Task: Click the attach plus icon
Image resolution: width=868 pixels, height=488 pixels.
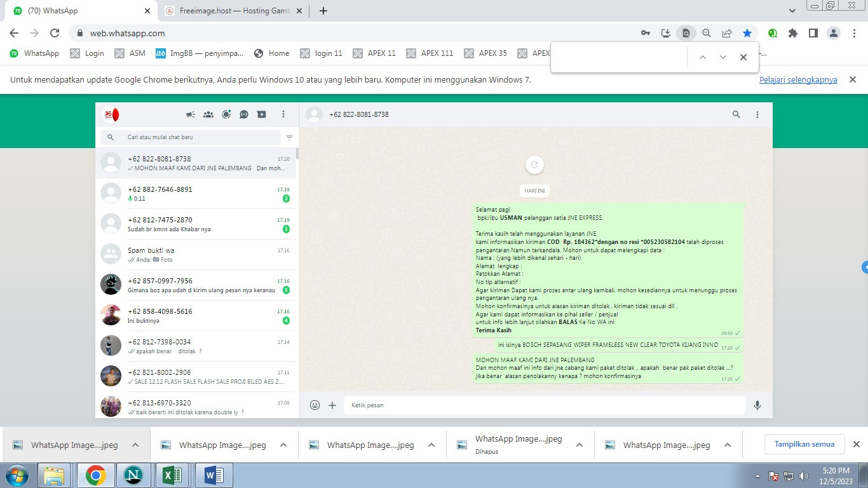Action: click(x=332, y=405)
